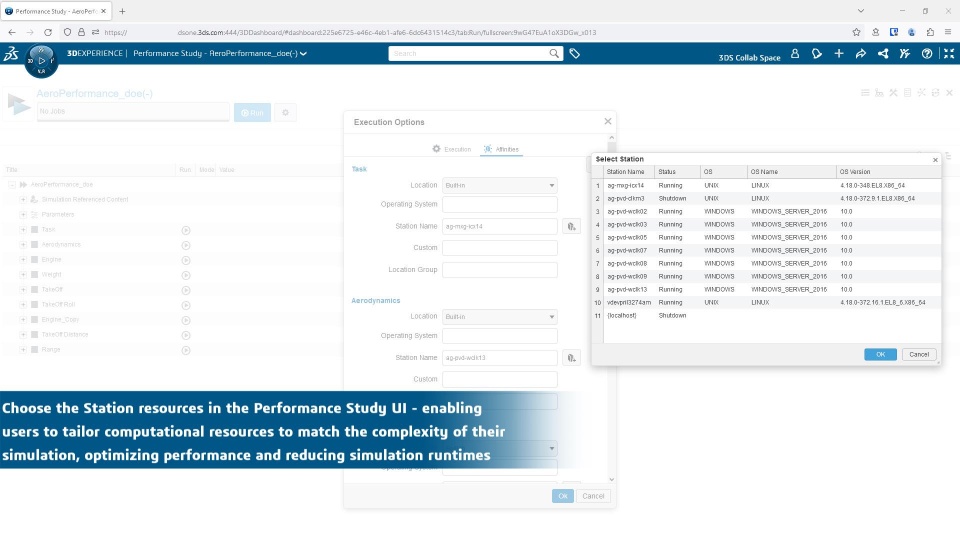Click the browser back arrow
The image size is (960, 540).
[x=12, y=32]
